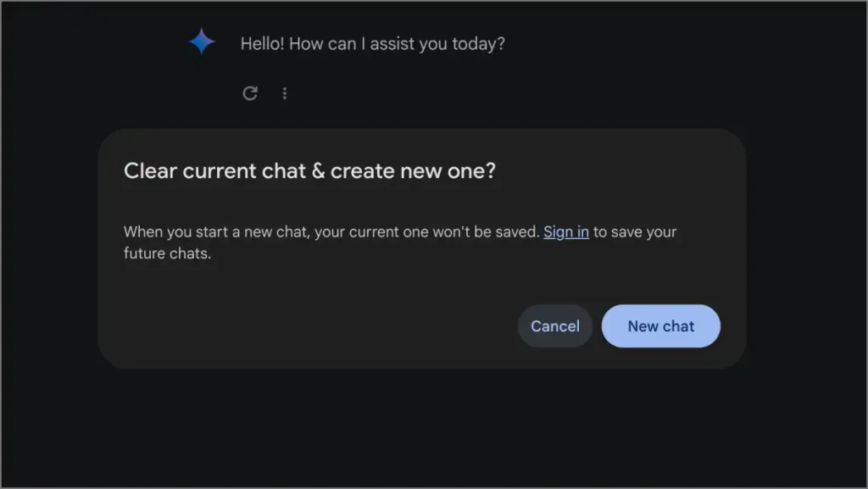Regenerate the response with the refresh icon
Viewport: 868px width, 489px height.
(250, 93)
